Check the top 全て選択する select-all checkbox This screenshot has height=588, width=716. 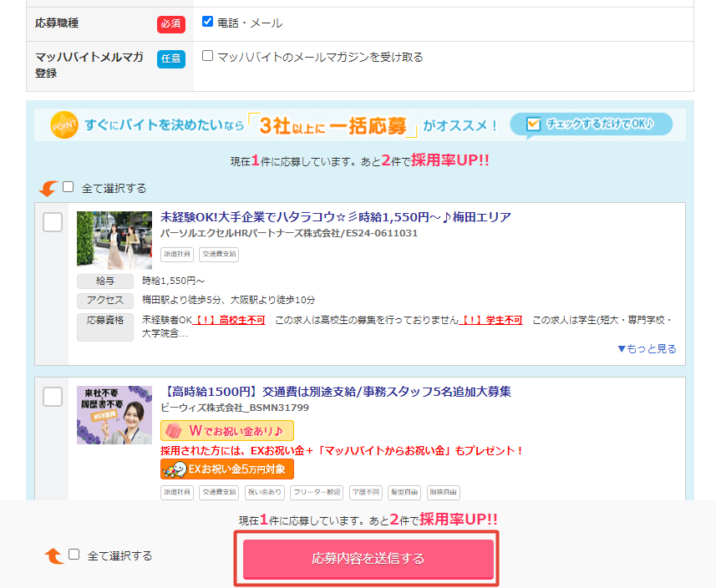69,188
